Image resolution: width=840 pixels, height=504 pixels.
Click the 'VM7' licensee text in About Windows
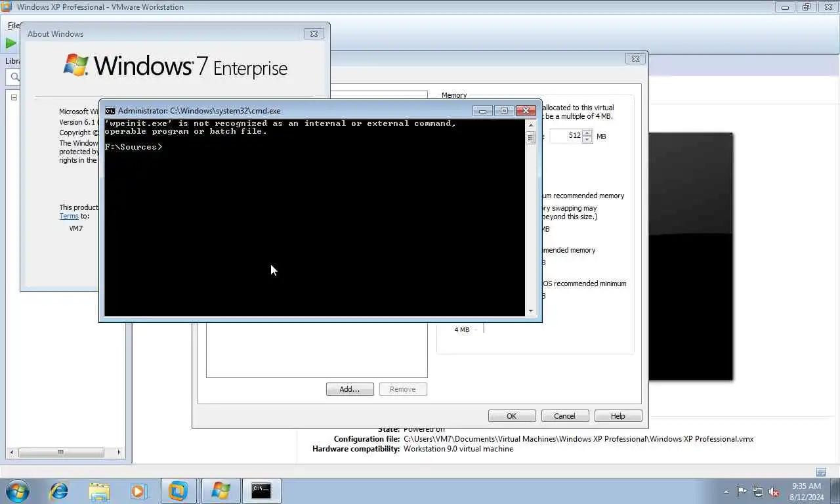(76, 228)
